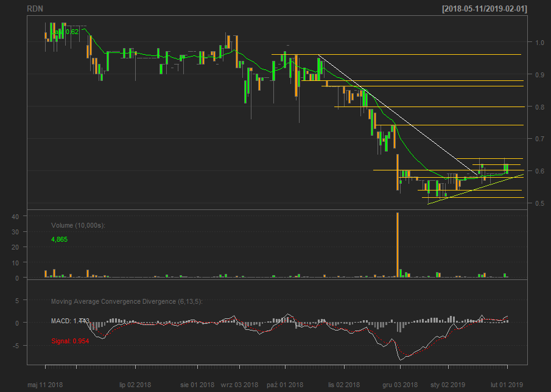Click the lip 02 2018 date label
The height and width of the screenshot is (392, 551).
click(135, 385)
